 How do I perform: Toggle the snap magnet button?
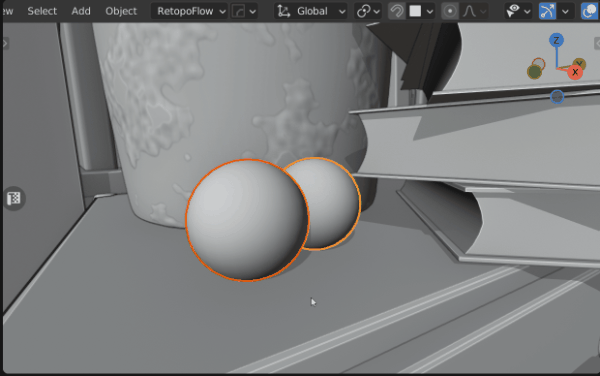pyautogui.click(x=397, y=11)
